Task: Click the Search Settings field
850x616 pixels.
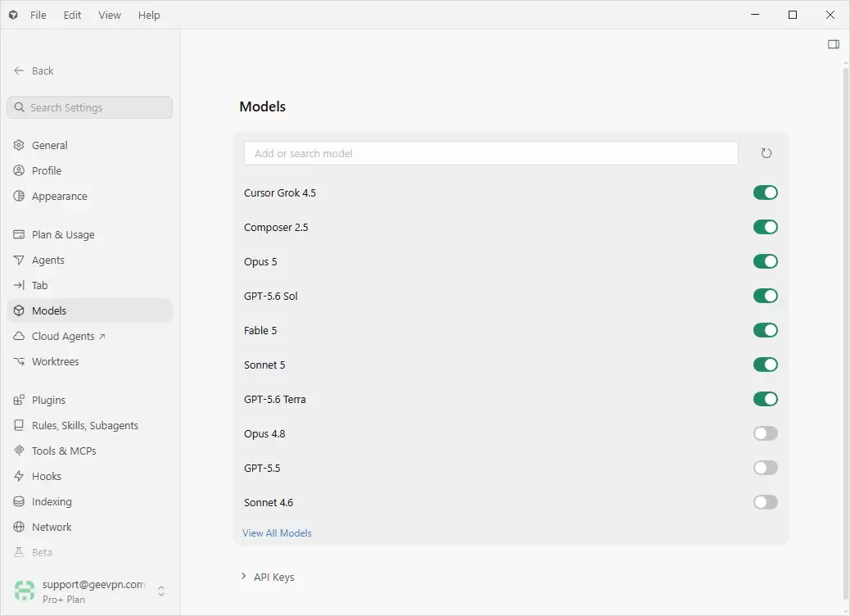Action: pos(90,107)
